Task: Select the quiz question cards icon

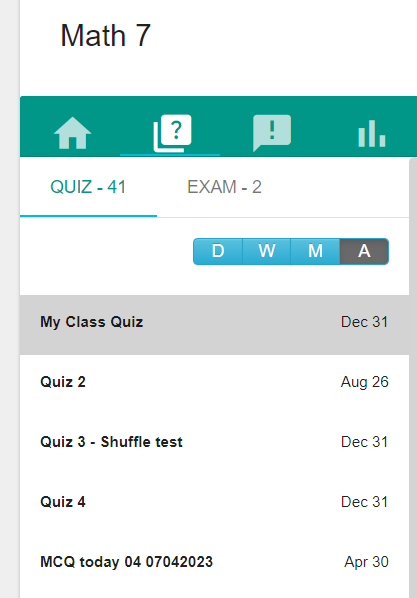Action: click(172, 133)
